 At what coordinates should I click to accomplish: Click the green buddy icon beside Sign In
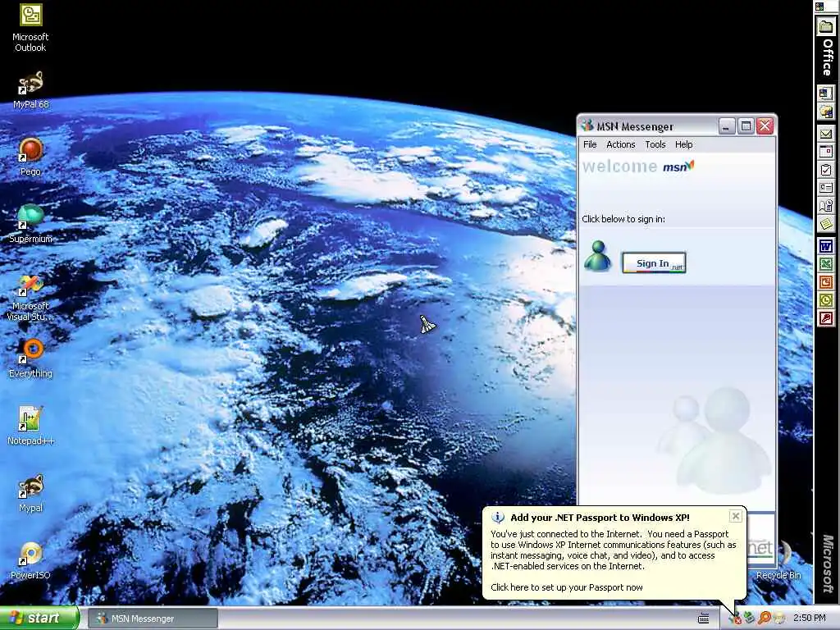pos(597,257)
